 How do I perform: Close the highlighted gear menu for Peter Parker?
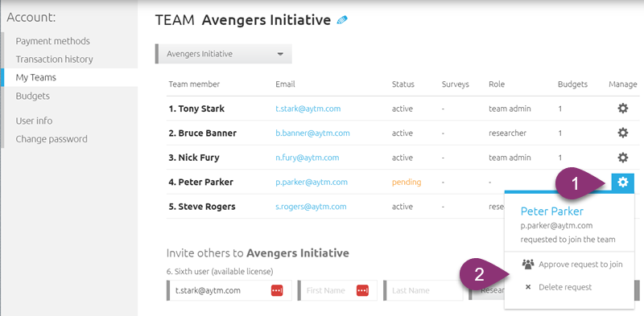(622, 182)
